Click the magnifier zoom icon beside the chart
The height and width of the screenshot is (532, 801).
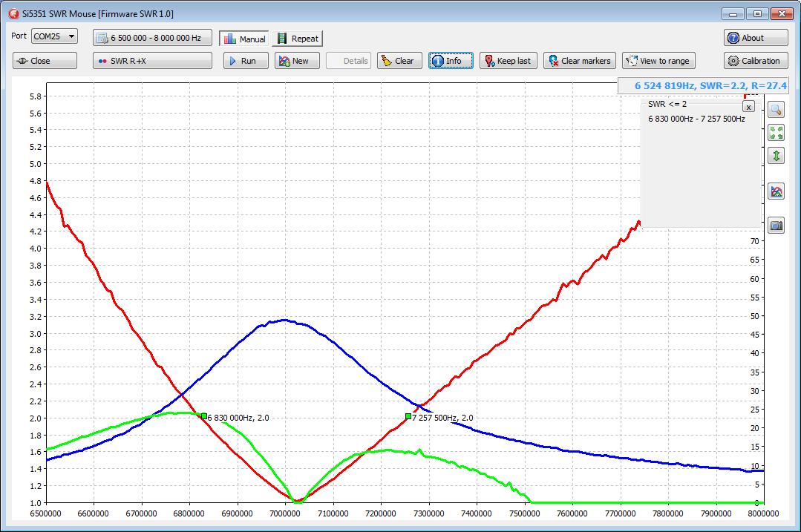click(x=776, y=110)
